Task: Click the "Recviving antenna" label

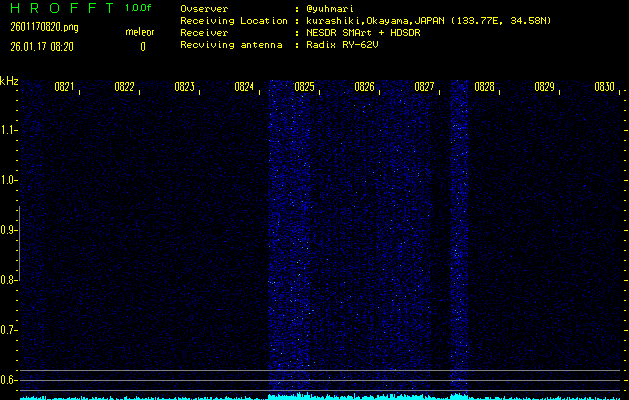Action: 231,45
